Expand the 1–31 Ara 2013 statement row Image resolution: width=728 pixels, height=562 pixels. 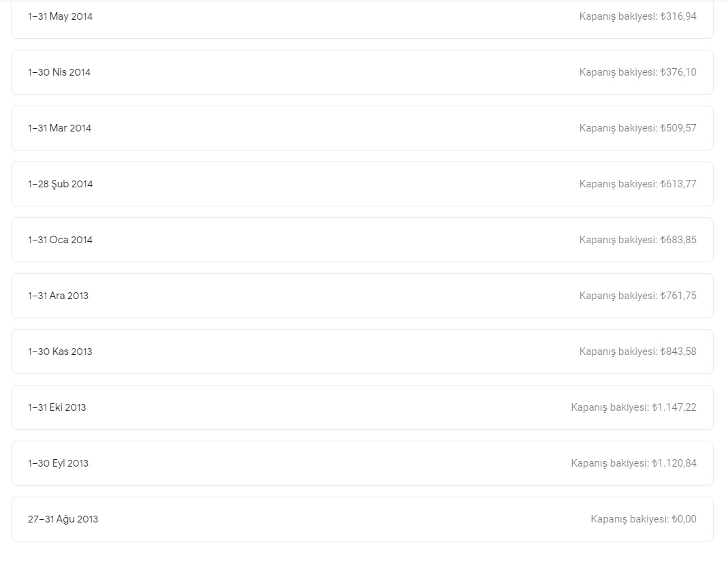[362, 296]
